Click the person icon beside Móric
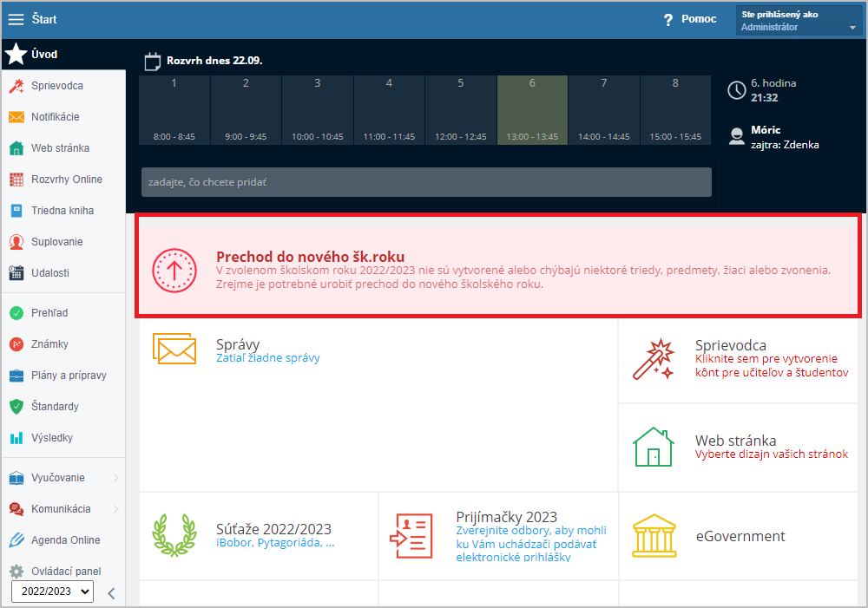Screen dimensions: 868x608 tap(737, 137)
